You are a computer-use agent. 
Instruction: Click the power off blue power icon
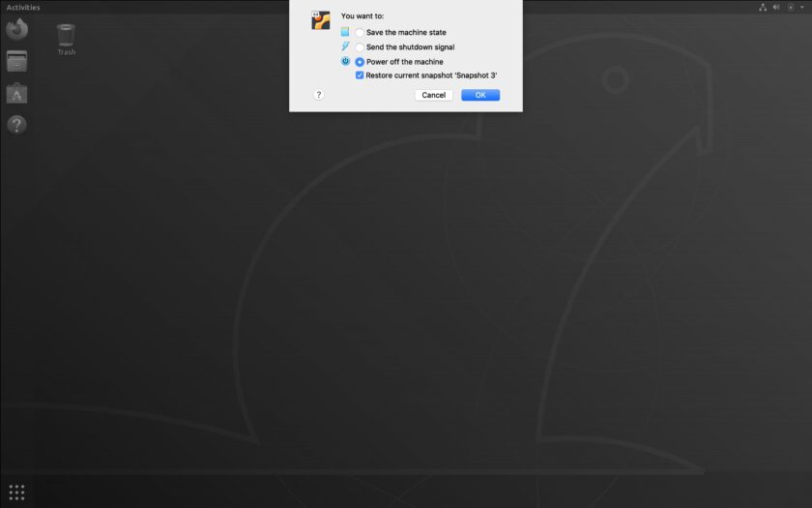pyautogui.click(x=345, y=61)
